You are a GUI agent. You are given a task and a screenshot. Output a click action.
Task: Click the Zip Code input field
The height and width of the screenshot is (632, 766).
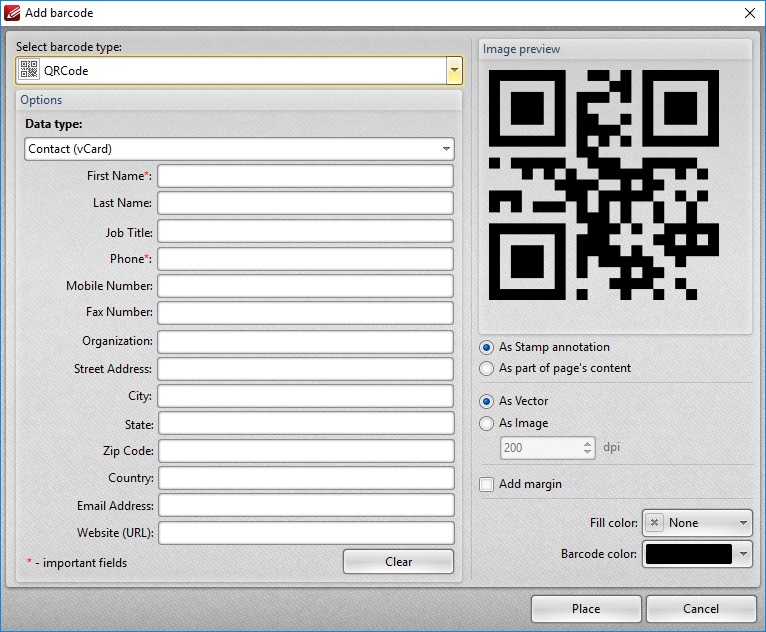[x=306, y=451]
